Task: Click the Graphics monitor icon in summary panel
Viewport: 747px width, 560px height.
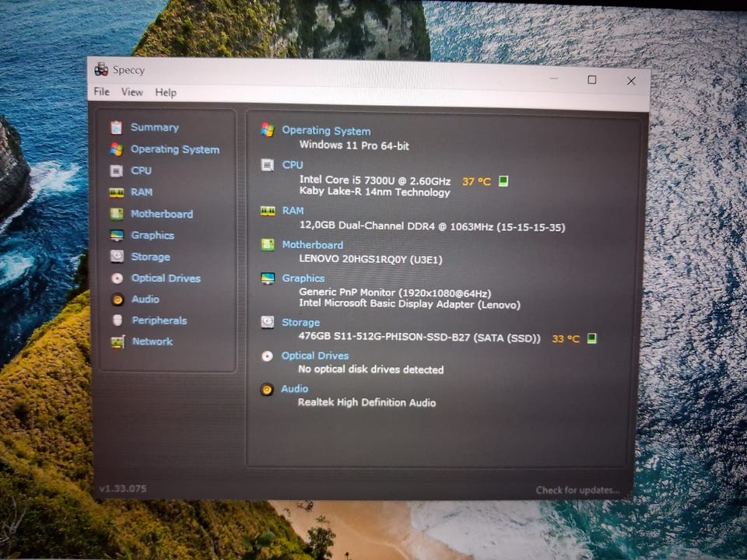Action: point(268,278)
